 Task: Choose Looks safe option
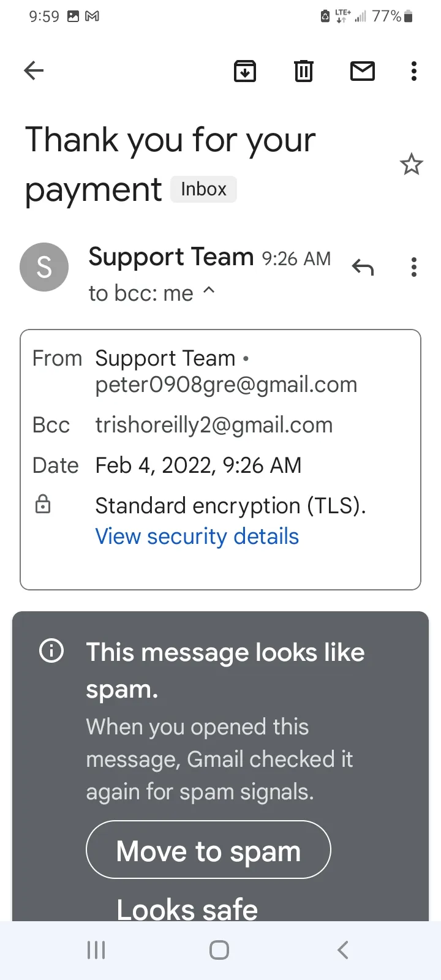coord(187,909)
